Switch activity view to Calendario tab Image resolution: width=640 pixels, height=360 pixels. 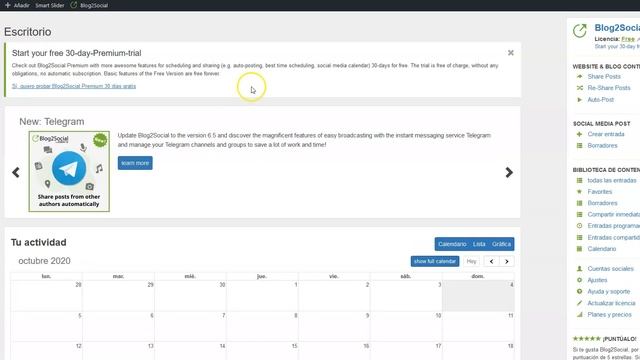452,244
